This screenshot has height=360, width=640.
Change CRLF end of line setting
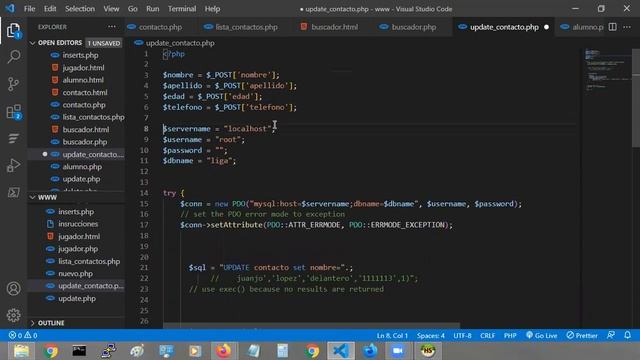coord(487,335)
